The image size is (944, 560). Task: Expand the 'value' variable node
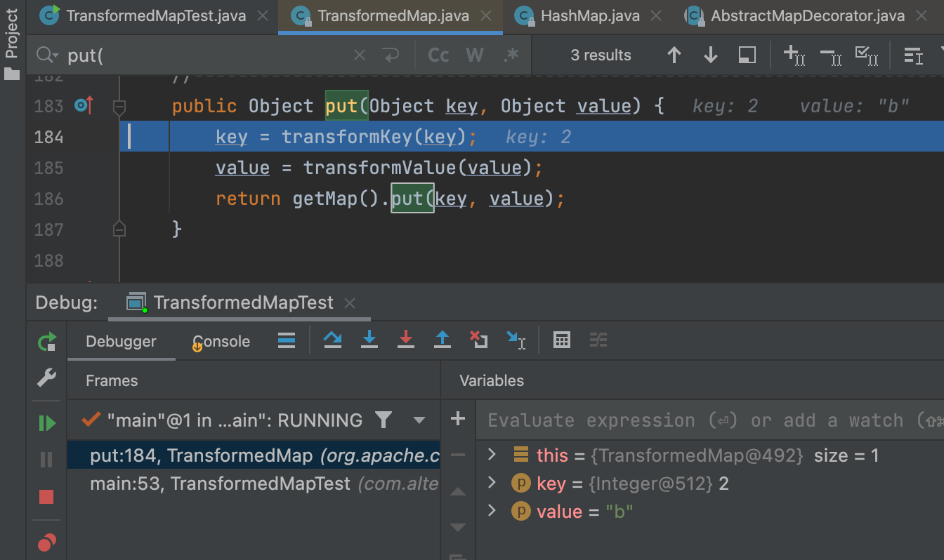pyautogui.click(x=492, y=511)
